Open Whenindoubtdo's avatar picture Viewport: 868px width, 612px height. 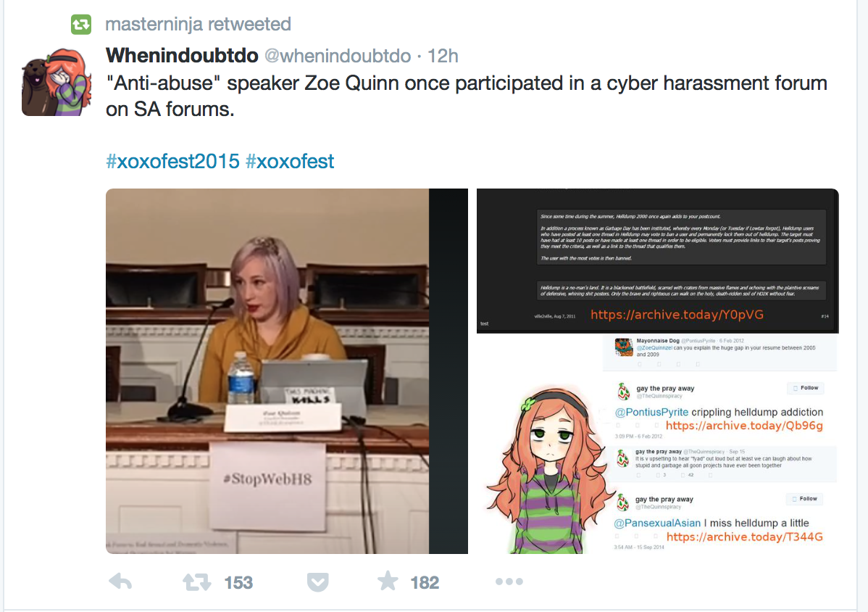point(57,82)
